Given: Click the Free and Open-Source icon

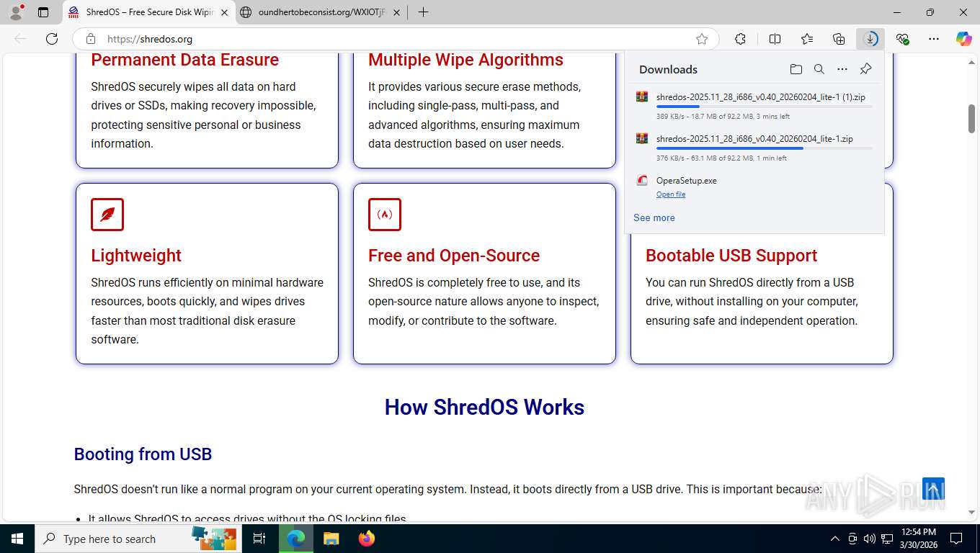Looking at the screenshot, I should (x=385, y=215).
